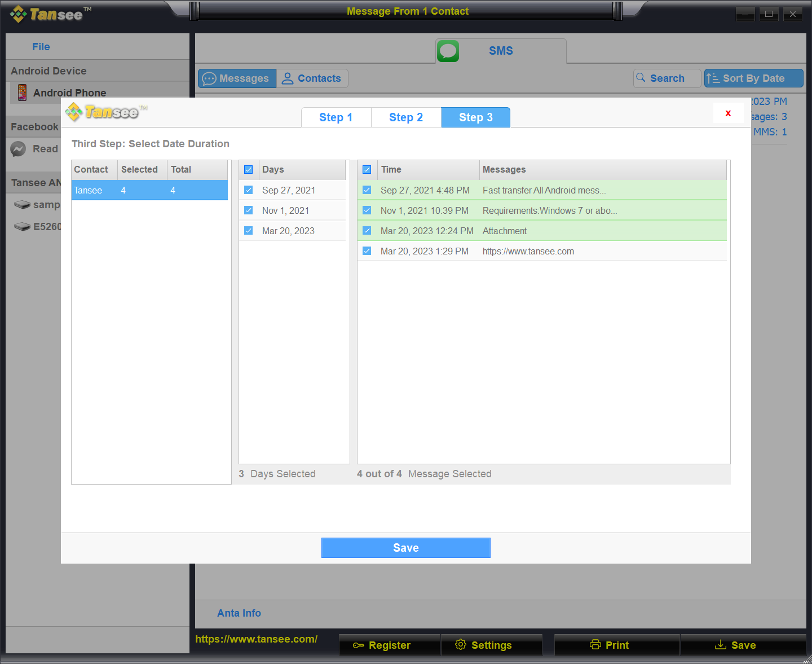
Task: Click the Print printer icon
Action: (595, 644)
